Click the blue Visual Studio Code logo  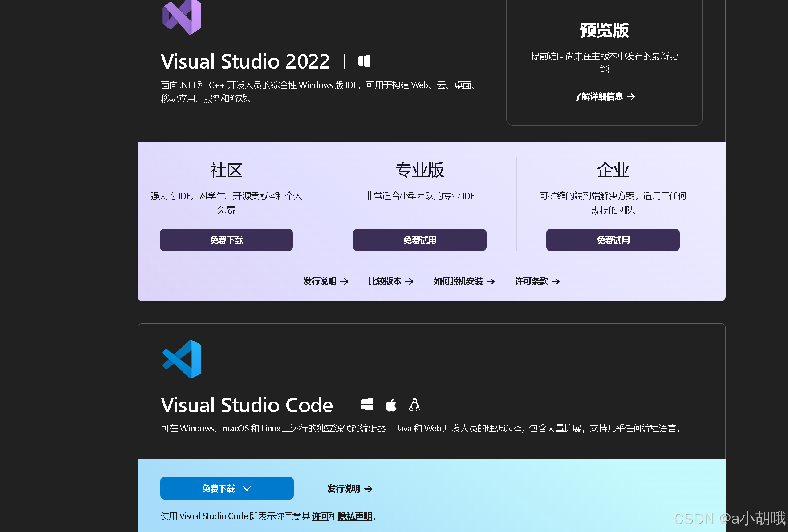tap(182, 359)
